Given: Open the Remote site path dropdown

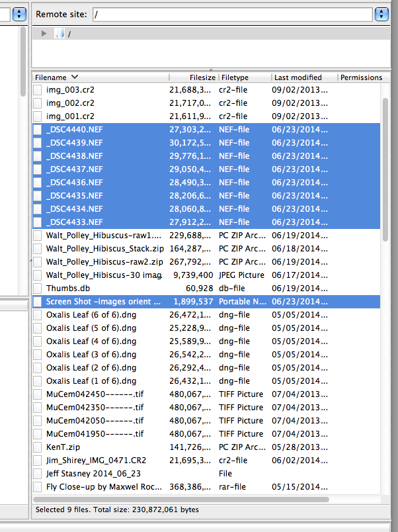Looking at the screenshot, I should pos(381,15).
